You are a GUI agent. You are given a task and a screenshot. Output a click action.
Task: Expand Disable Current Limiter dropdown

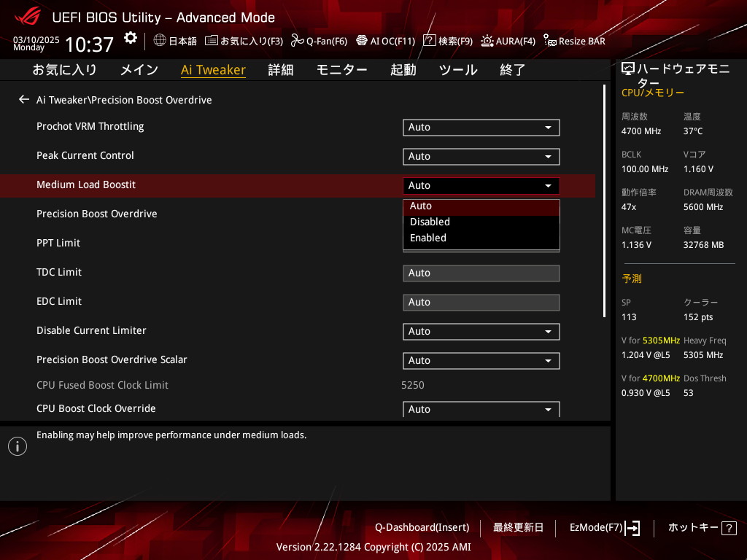coord(481,332)
